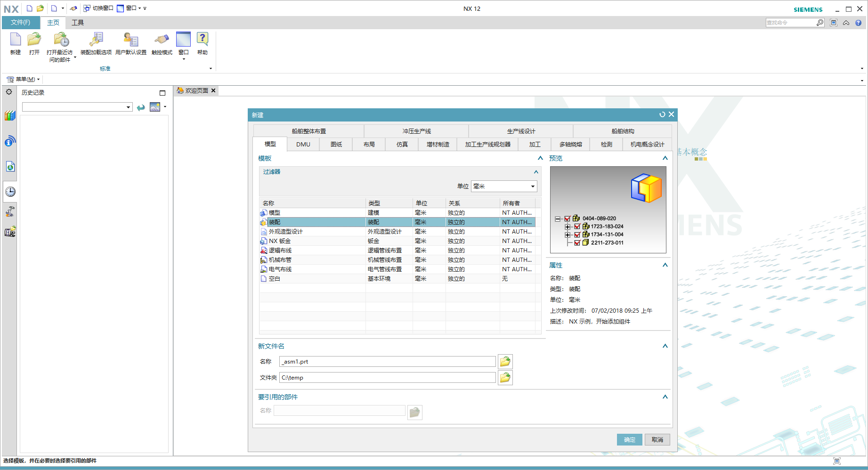Image resolution: width=868 pixels, height=470 pixels.
Task: Open the 船舶整体布置 tab
Action: click(309, 131)
